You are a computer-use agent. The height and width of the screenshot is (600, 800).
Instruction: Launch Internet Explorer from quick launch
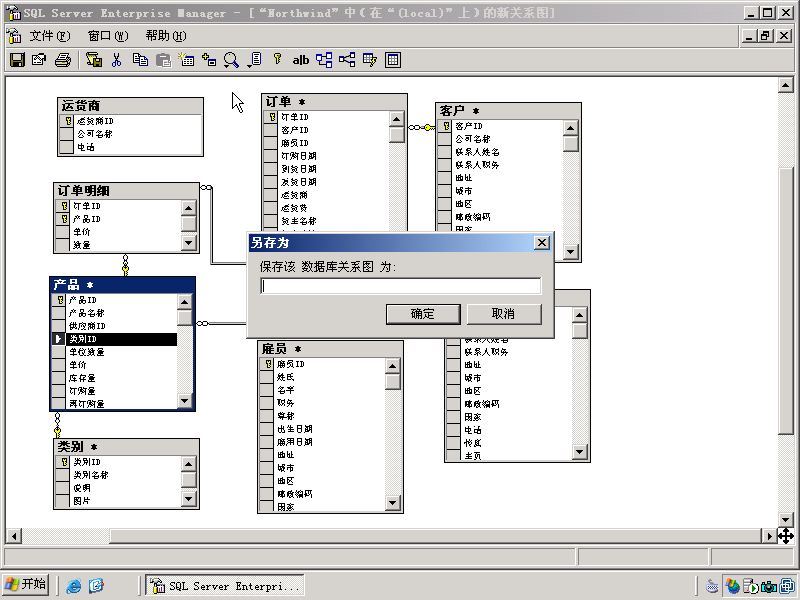coord(73,586)
